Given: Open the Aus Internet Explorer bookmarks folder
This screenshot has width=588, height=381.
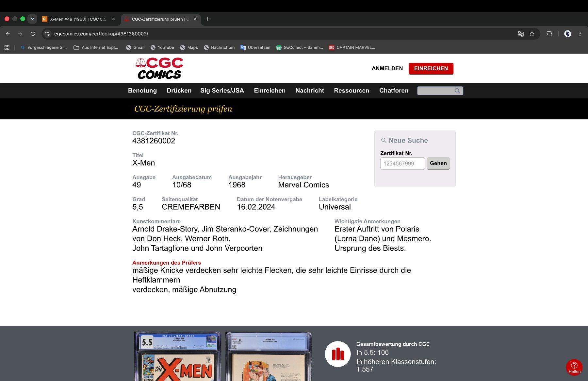Looking at the screenshot, I should 96,47.
